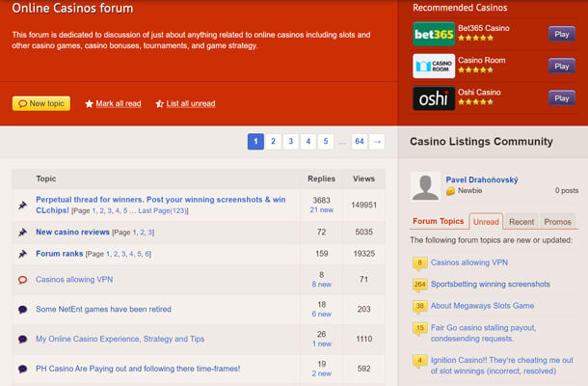The height and width of the screenshot is (386, 588).
Task: Click the 38 badge beside About Megaways
Action: [x=419, y=307]
